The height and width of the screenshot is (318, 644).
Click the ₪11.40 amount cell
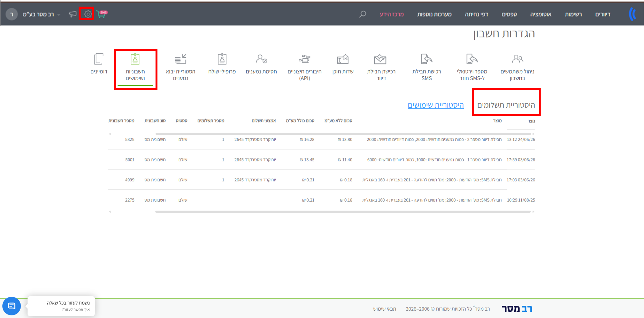pyautogui.click(x=345, y=160)
